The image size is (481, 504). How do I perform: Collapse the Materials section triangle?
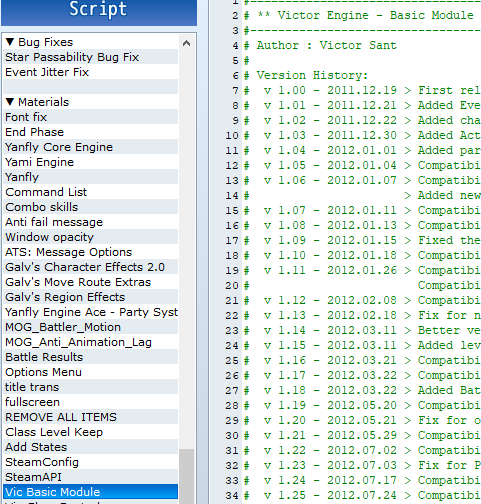(x=10, y=102)
